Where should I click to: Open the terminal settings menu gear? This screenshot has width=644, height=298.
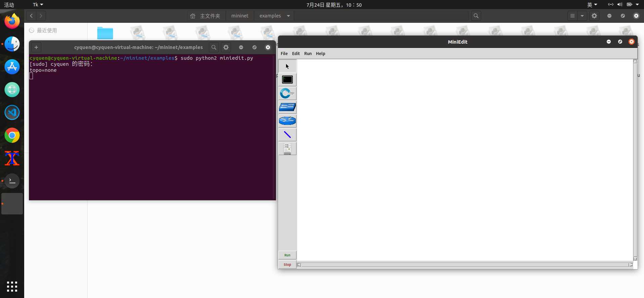pos(226,47)
